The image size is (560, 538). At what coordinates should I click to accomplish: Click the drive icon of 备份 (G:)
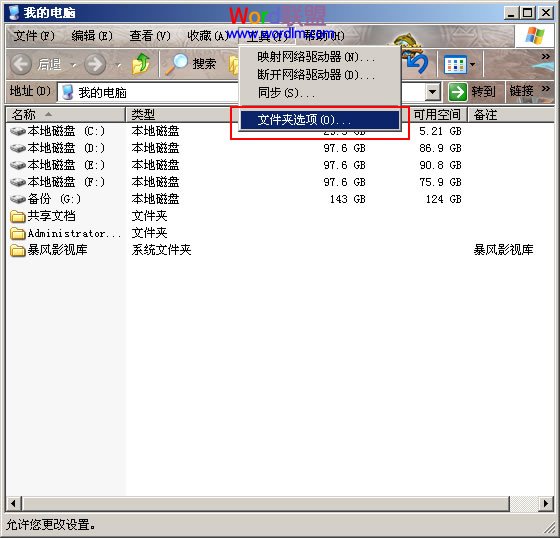click(x=18, y=199)
